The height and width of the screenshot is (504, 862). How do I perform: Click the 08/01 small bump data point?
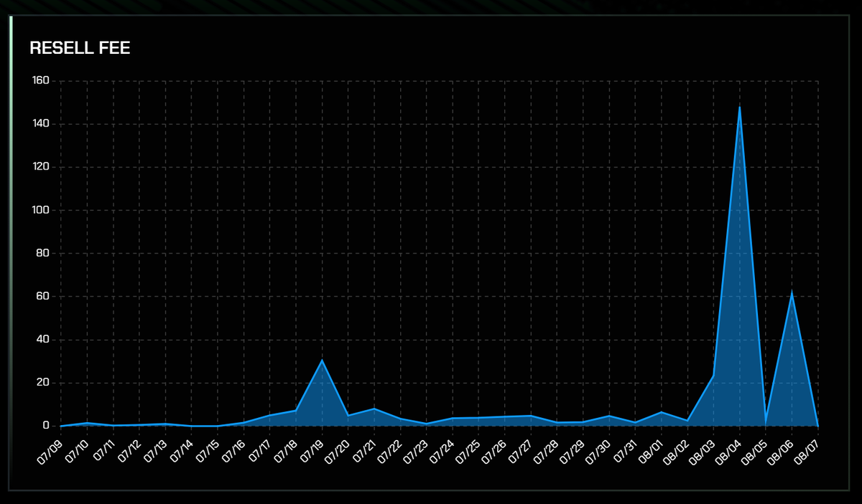(x=662, y=412)
